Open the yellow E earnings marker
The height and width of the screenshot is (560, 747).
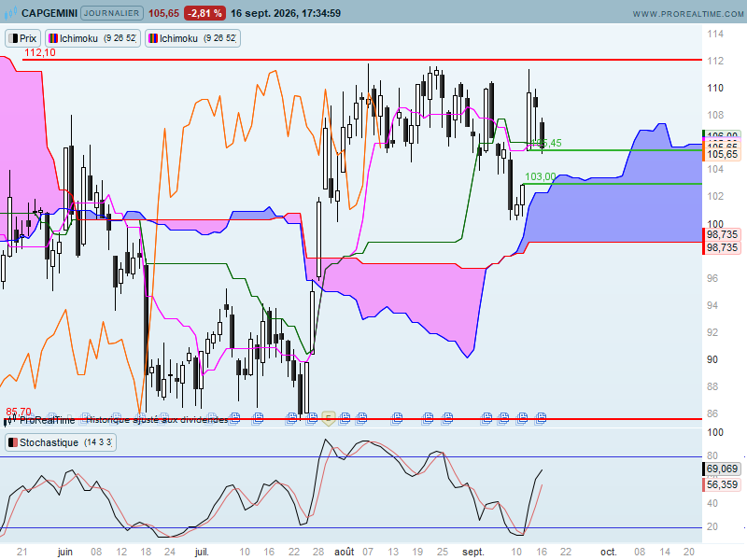click(x=329, y=418)
